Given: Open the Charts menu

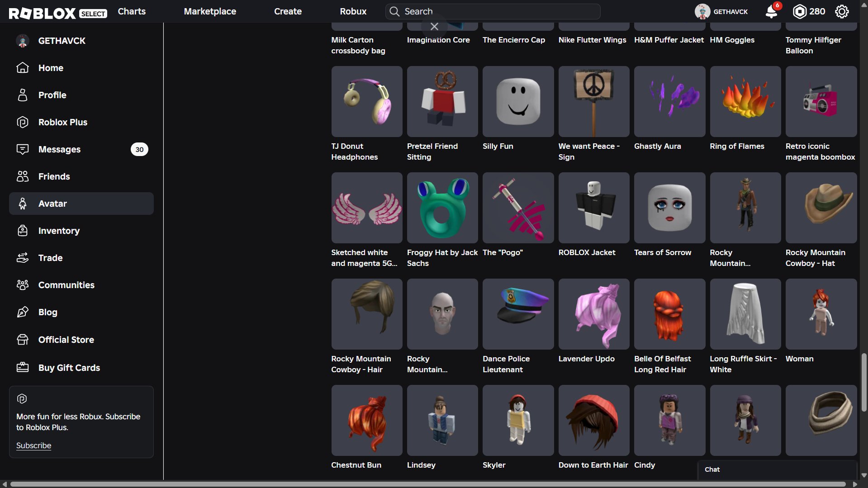Looking at the screenshot, I should [132, 11].
